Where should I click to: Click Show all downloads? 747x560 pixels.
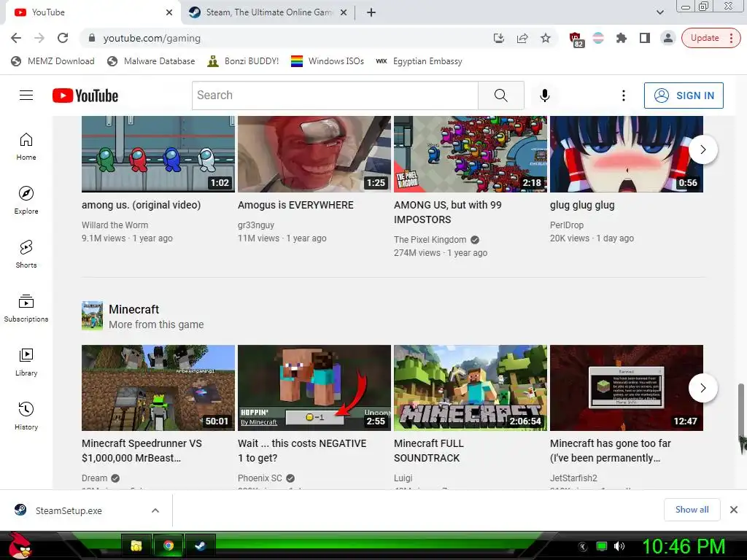pyautogui.click(x=692, y=510)
